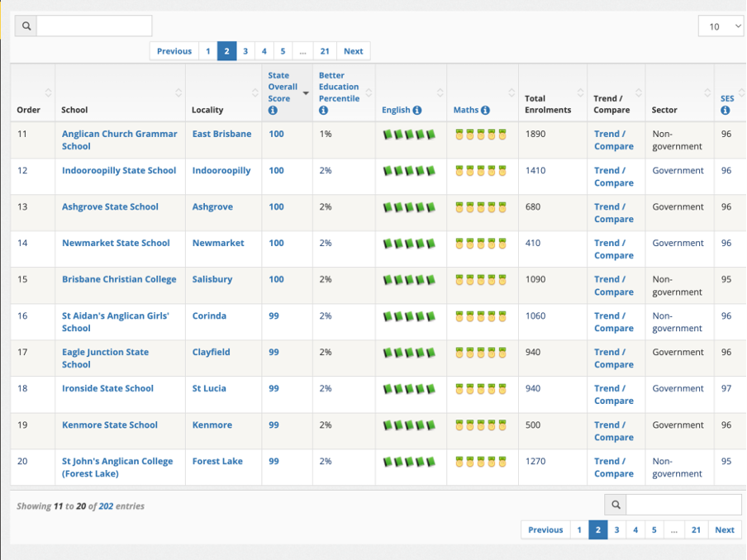The image size is (747, 560).
Task: Click English book rating for Ashgrove State School
Action: tap(408, 207)
